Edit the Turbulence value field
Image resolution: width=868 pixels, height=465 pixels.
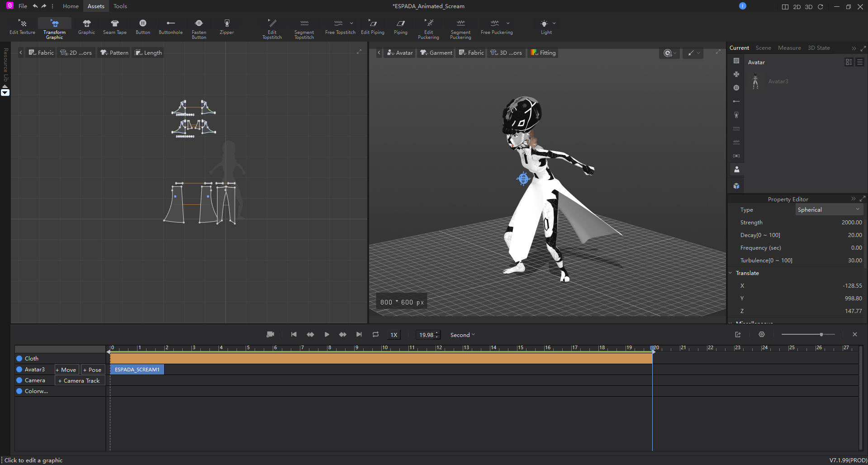[854, 261]
